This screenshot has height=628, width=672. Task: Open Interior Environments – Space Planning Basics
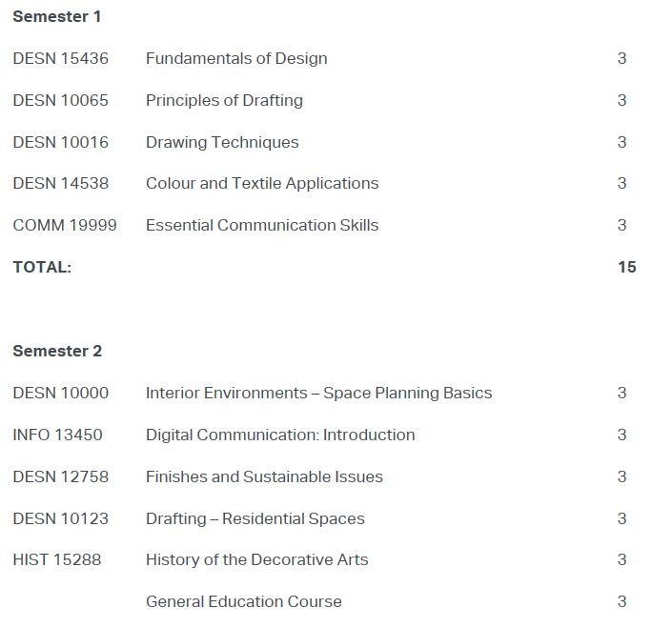(x=319, y=393)
